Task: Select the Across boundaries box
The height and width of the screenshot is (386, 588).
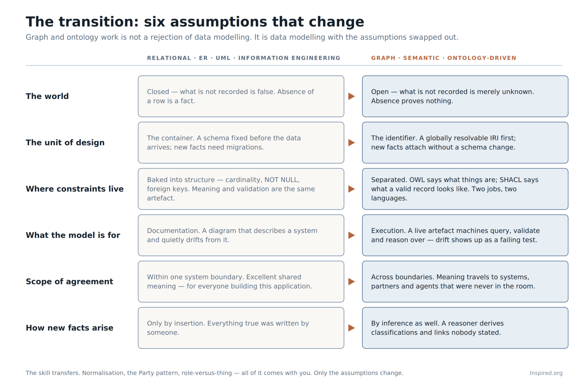Action: coord(465,282)
